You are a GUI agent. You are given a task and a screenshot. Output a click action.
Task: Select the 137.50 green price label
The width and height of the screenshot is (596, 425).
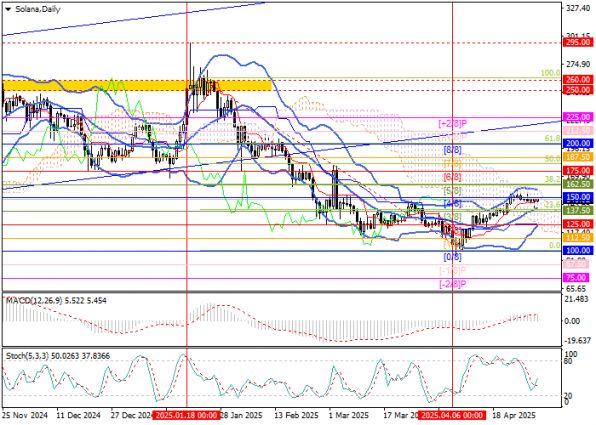tap(578, 211)
